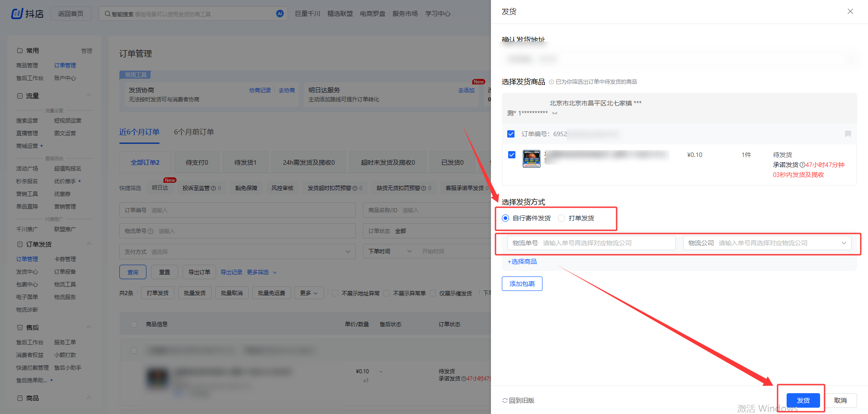Click the 返回首页 button
Viewport: 868px width, 414px height.
click(71, 14)
